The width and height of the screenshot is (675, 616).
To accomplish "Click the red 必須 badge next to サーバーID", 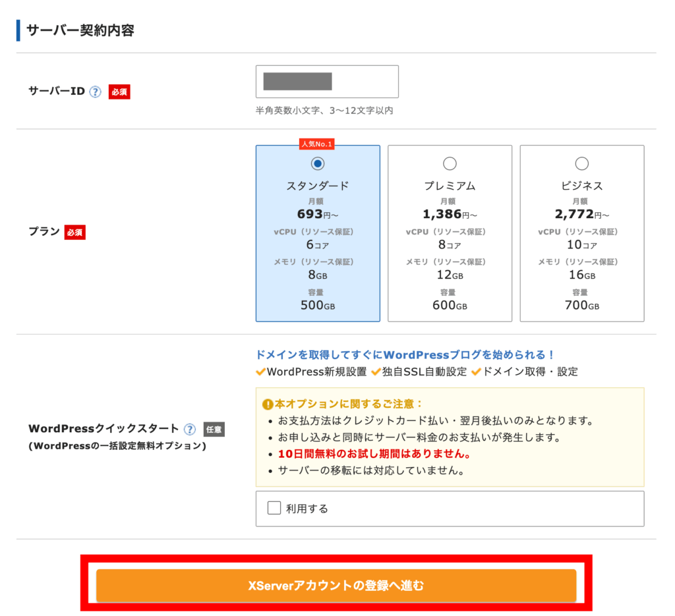I will 119,92.
